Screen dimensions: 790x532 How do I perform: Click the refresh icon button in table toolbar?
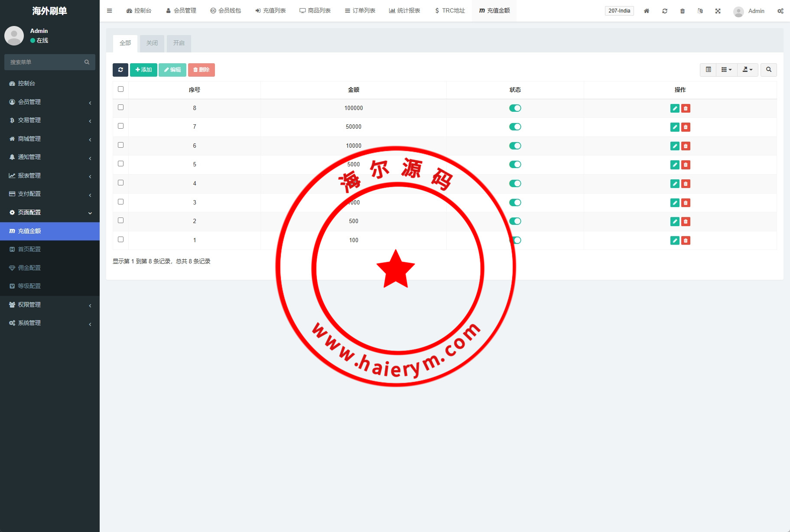[x=120, y=70]
